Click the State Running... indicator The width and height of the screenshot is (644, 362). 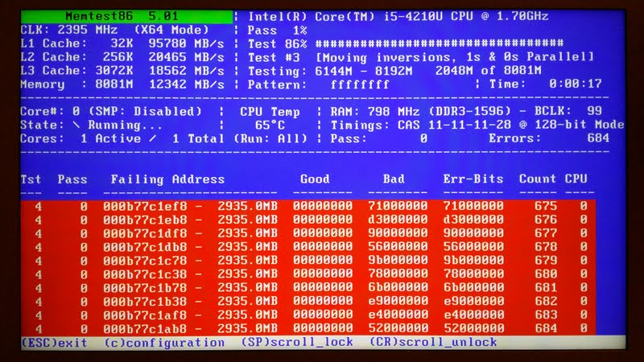tap(91, 125)
